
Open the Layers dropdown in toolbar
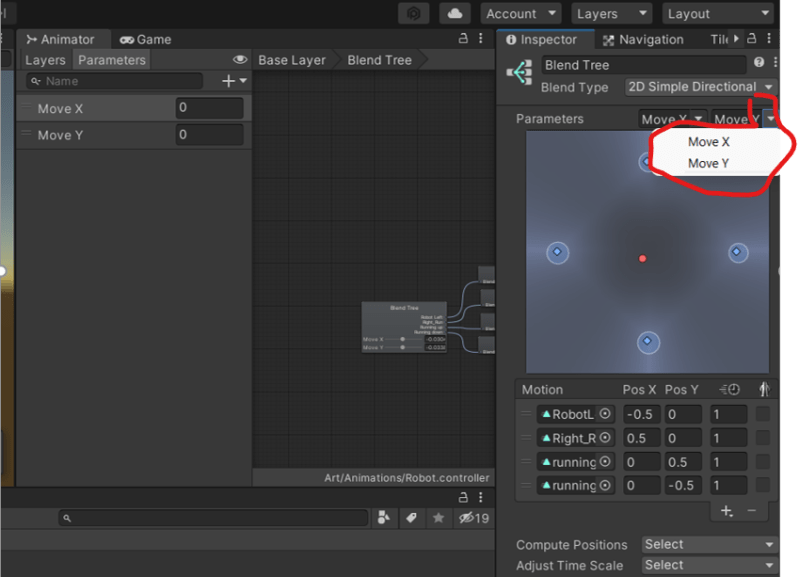611,14
